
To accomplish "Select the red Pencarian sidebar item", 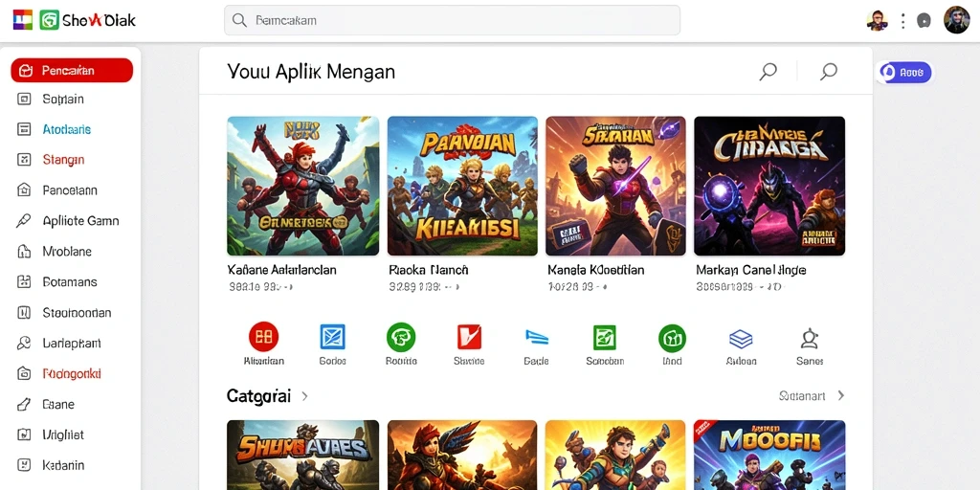I will tap(72, 71).
